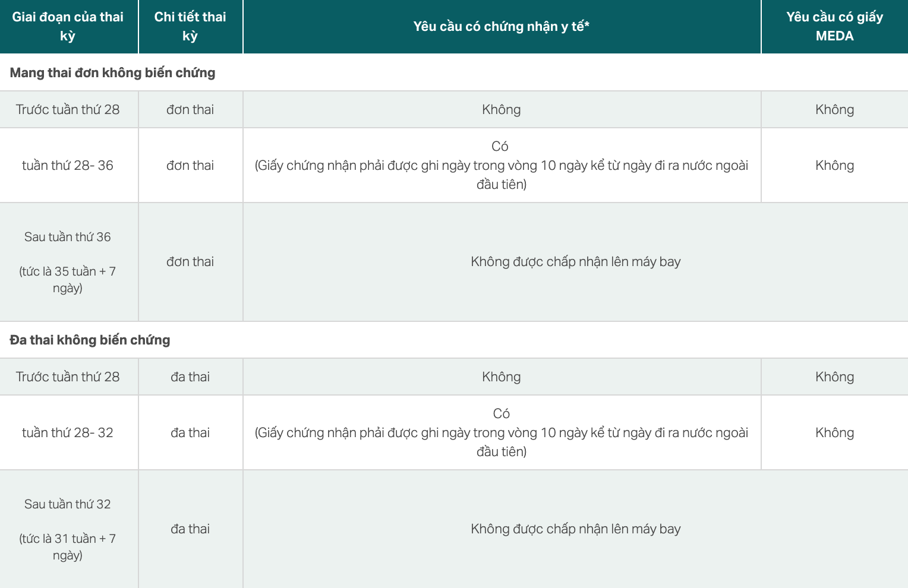Click "Không được chấp nhận lên máy bay" for đa thai
Image resolution: width=908 pixels, height=588 pixels.
point(575,529)
